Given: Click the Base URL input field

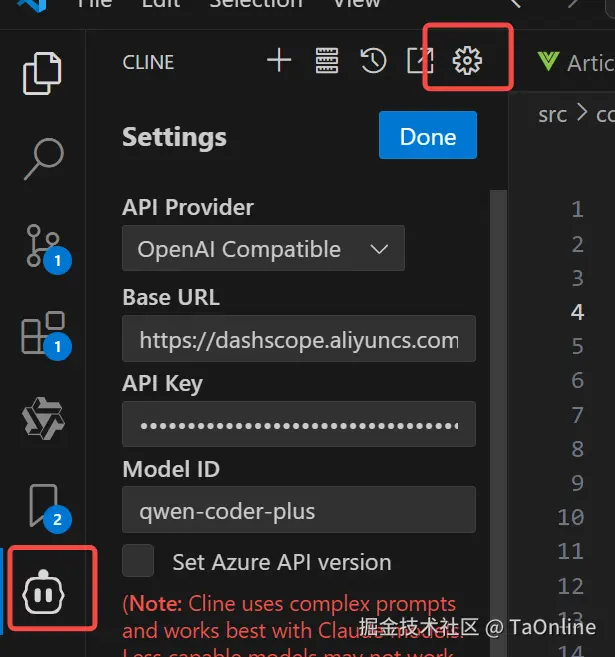Looking at the screenshot, I should click(x=299, y=339).
